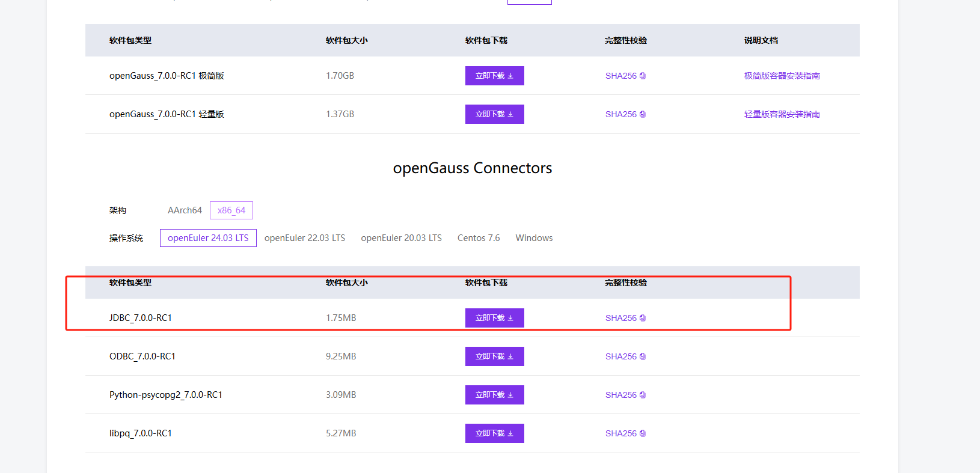Download the ODBC_7.0.0-RC1 connector
This screenshot has height=473, width=980.
(x=494, y=356)
